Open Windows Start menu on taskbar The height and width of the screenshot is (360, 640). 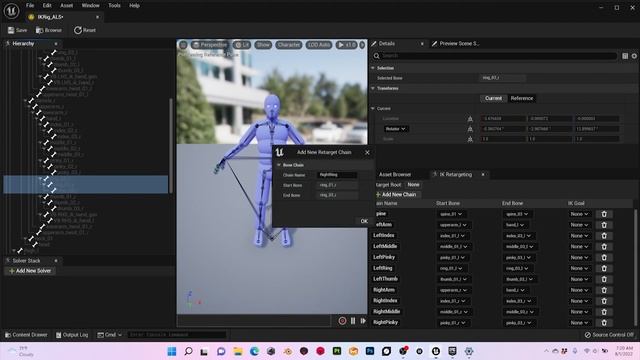coord(172,351)
